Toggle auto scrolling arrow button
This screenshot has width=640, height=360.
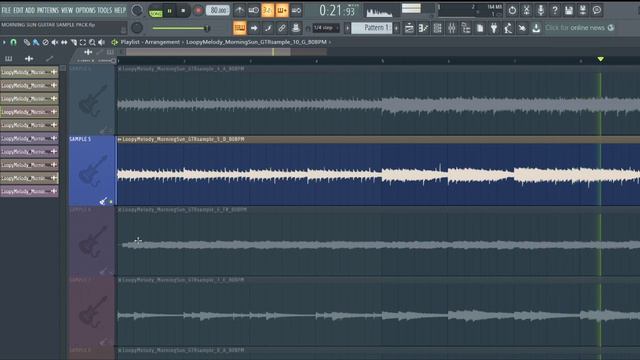(254, 28)
